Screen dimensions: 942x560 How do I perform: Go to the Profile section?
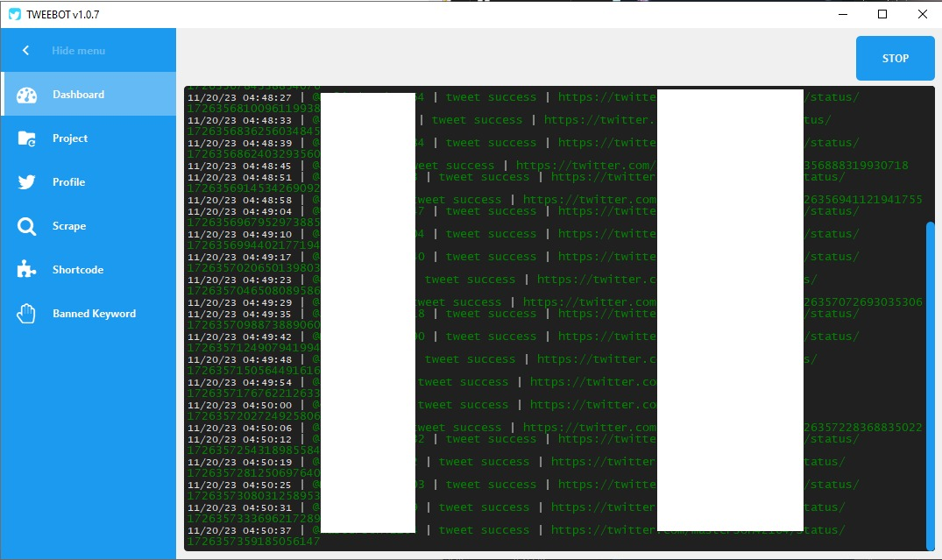89,182
